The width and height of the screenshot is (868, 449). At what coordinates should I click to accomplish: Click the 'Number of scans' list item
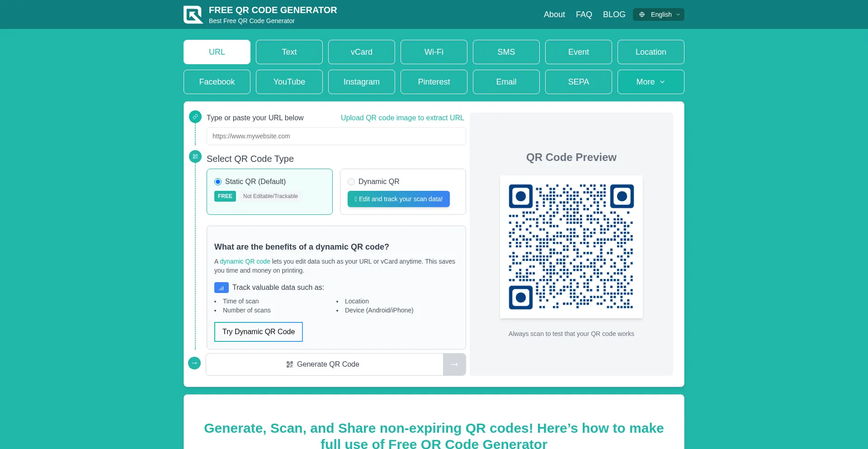pos(247,310)
